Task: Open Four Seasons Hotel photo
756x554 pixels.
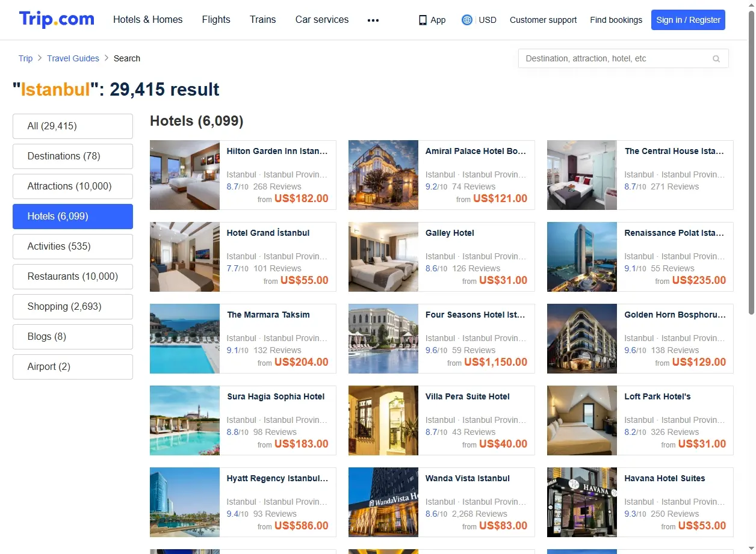Action: click(383, 339)
